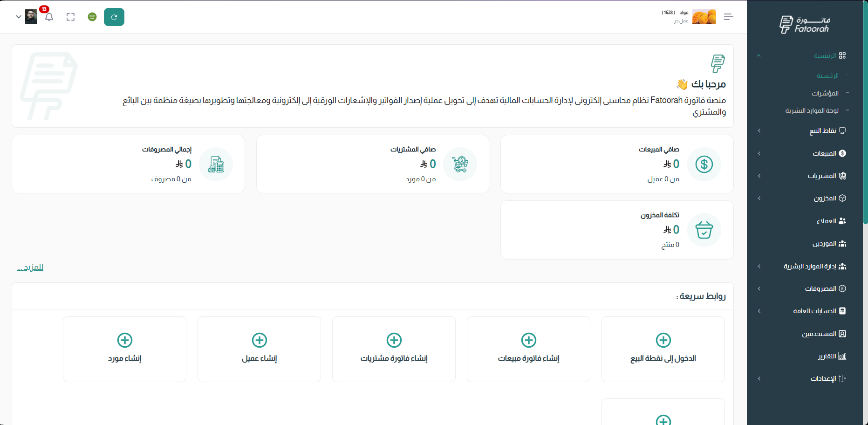Expand the المبيعات sidebar menu

824,153
